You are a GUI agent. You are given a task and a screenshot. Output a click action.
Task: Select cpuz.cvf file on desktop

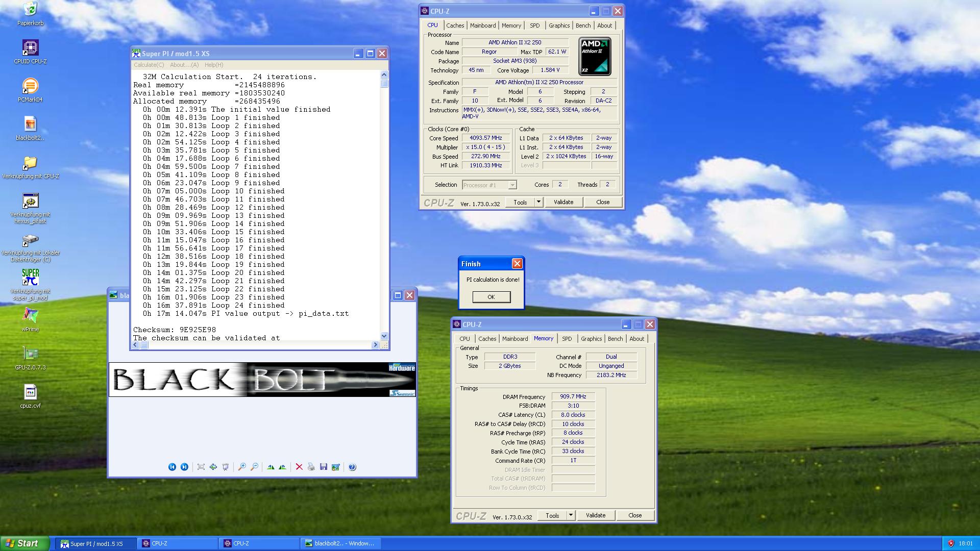[30, 396]
